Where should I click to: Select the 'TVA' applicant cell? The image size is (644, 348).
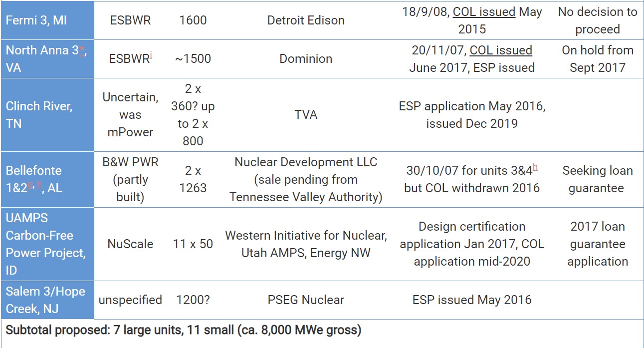click(306, 115)
